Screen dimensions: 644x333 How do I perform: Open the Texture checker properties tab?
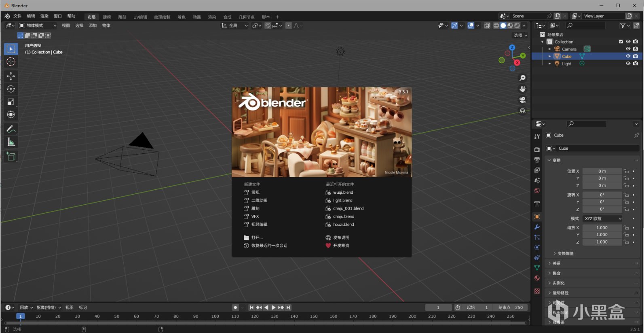click(537, 291)
